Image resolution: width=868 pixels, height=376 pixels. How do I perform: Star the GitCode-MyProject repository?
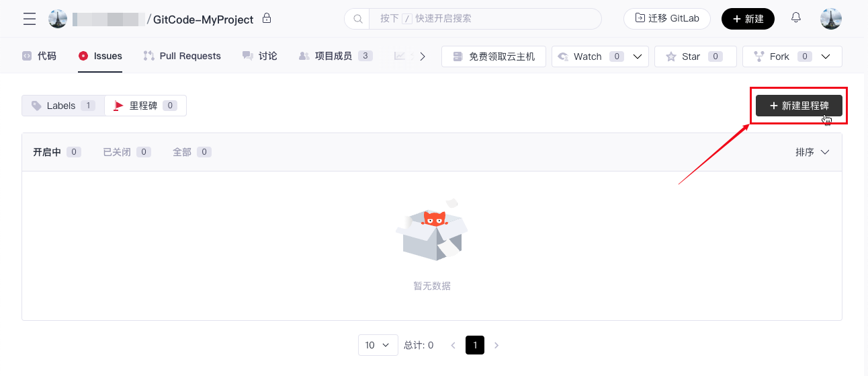click(695, 57)
